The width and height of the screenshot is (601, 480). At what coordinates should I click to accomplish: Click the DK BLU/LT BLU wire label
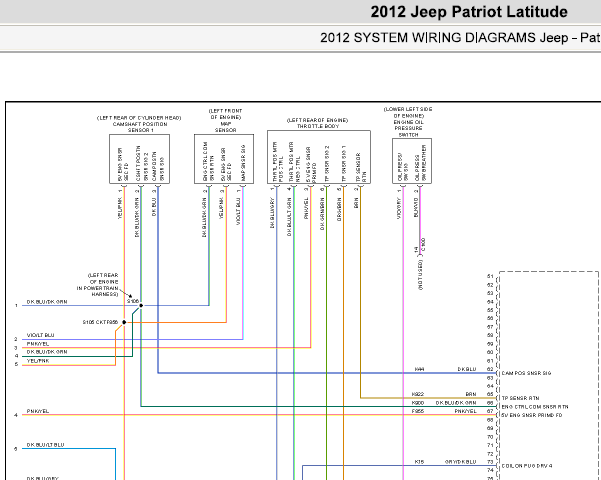(45, 445)
